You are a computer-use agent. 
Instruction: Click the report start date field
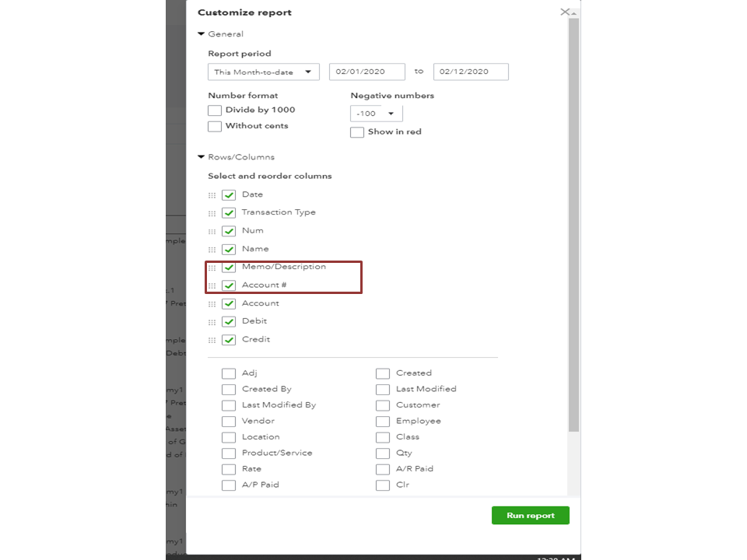(367, 72)
